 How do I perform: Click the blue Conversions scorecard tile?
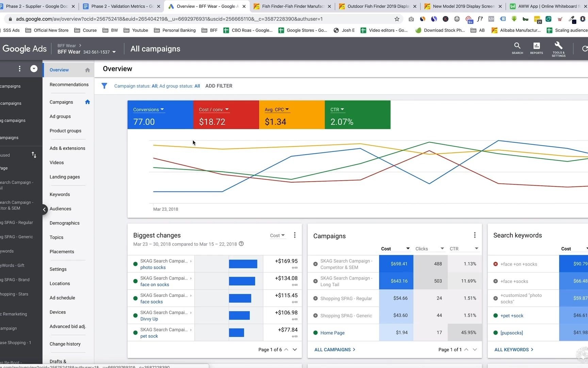160,115
